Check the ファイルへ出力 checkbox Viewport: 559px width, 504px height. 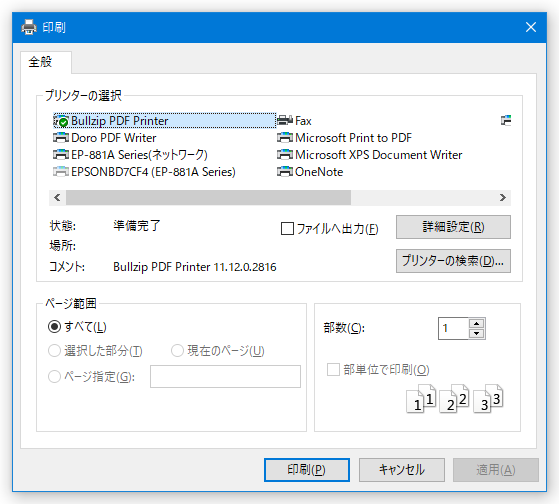[x=287, y=228]
